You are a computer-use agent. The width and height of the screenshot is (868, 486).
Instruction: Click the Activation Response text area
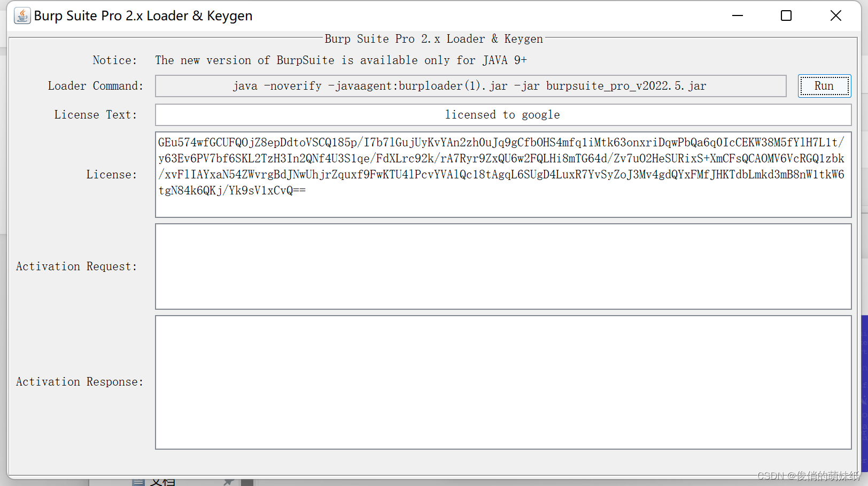pos(503,382)
